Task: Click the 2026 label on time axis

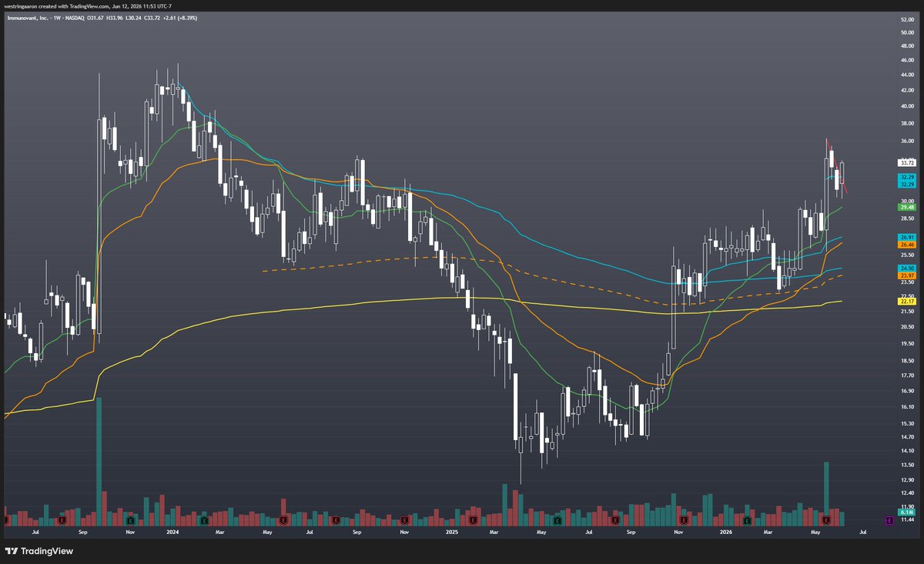Action: (x=725, y=532)
